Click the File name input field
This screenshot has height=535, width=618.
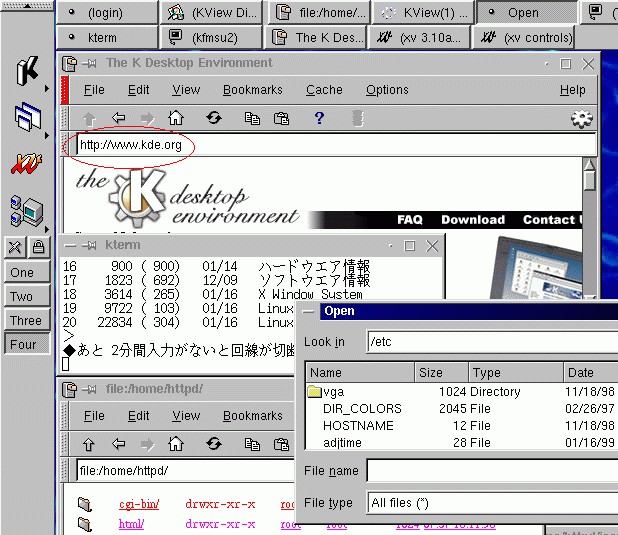tap(492, 470)
